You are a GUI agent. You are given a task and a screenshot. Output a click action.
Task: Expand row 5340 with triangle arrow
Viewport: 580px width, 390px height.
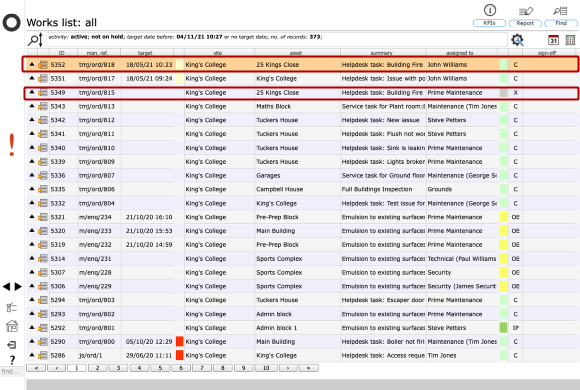32,147
